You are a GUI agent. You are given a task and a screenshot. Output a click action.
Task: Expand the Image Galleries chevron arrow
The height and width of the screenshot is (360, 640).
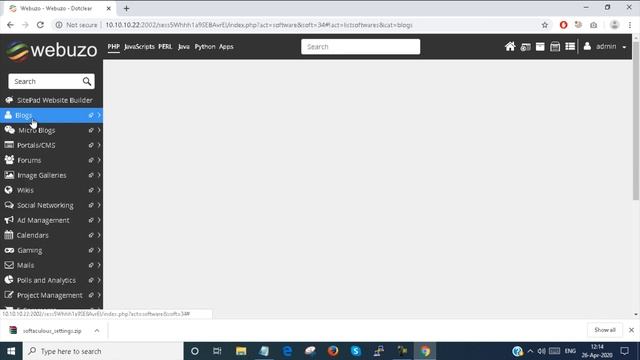[x=99, y=175]
